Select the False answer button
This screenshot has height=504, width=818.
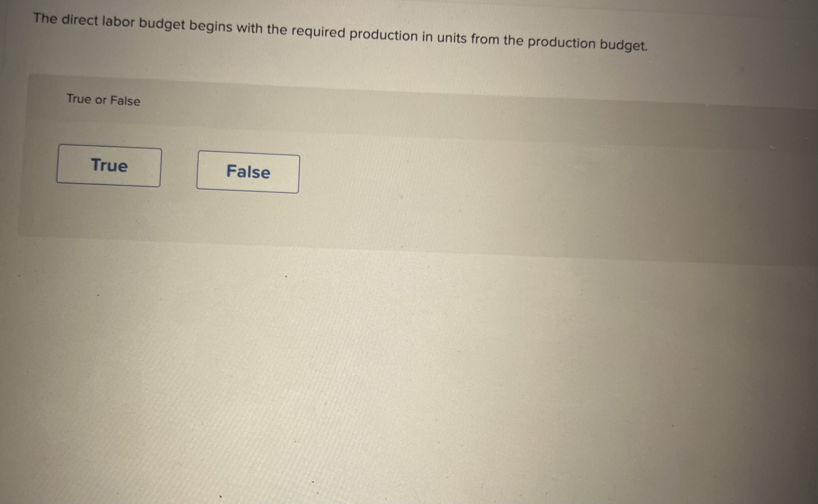[x=248, y=172]
